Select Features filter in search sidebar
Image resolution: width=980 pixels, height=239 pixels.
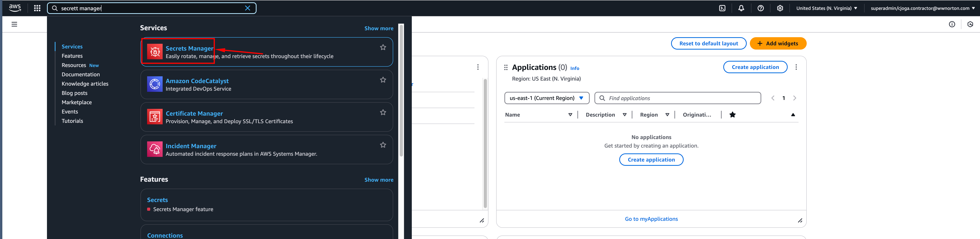click(x=72, y=56)
